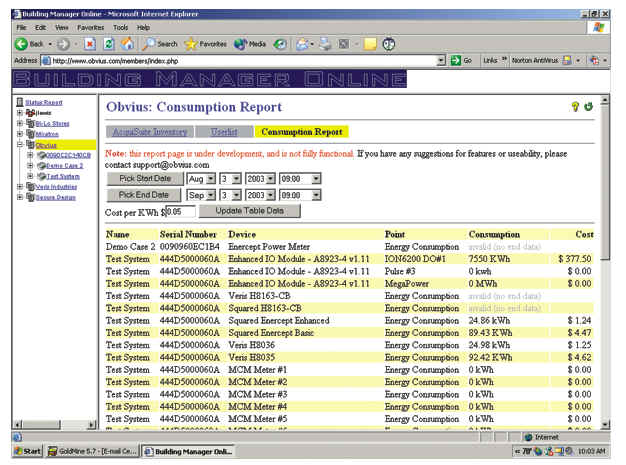Open the Help menu
Image resolution: width=626 pixels, height=465 pixels.
[143, 28]
